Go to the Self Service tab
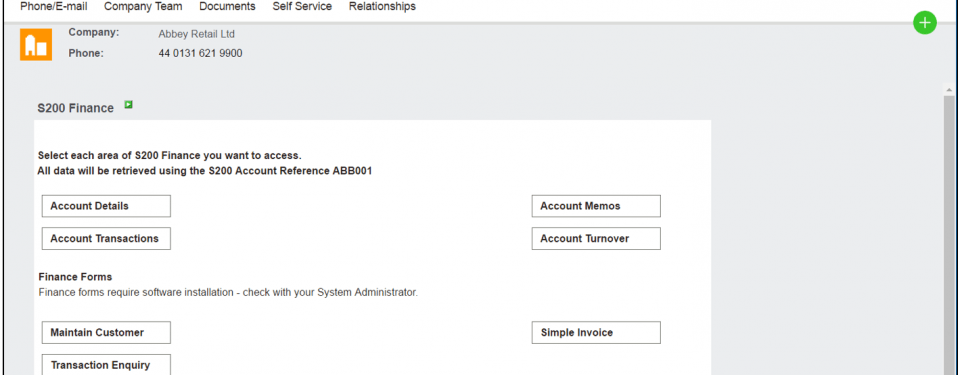This screenshot has height=375, width=960. point(302,7)
